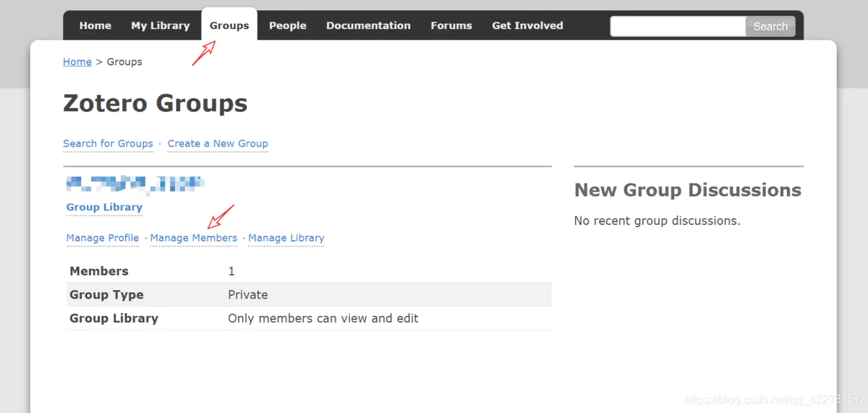
Task: Open the Documentation tab
Action: click(368, 25)
